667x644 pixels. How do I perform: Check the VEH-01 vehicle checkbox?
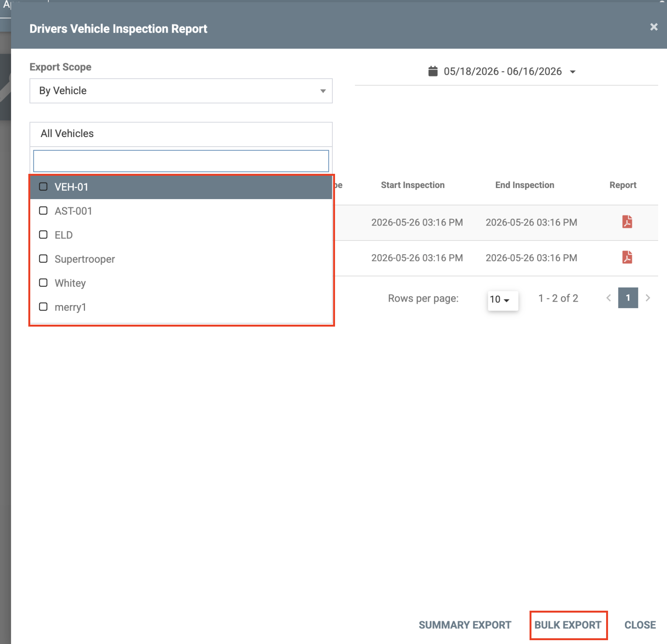click(43, 186)
